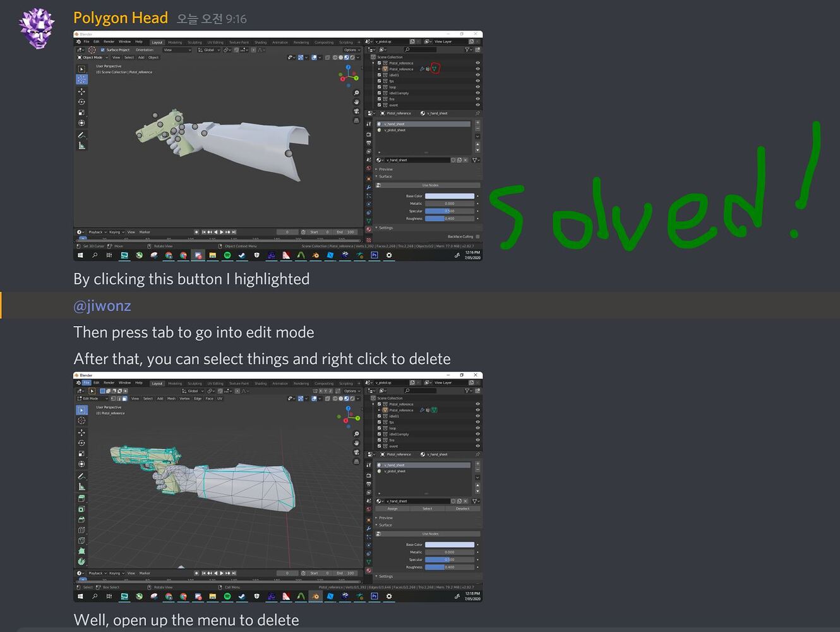Uncheck the loop collection checkbox
The height and width of the screenshot is (632, 840).
click(x=378, y=428)
